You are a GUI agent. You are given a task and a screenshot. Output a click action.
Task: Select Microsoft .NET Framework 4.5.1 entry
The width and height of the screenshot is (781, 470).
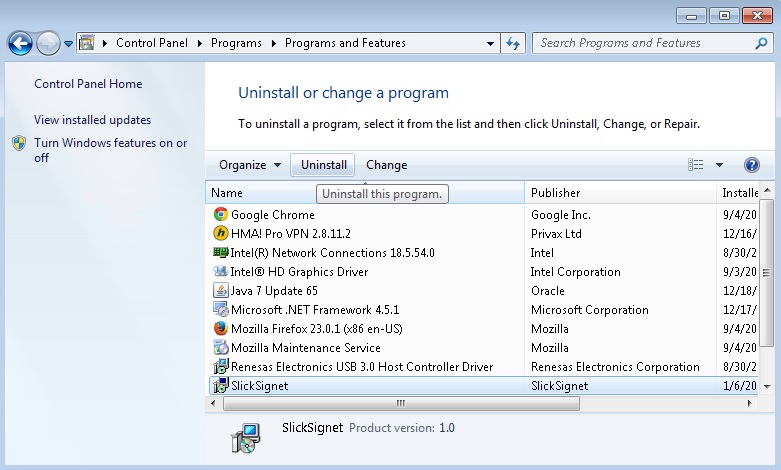(x=315, y=310)
